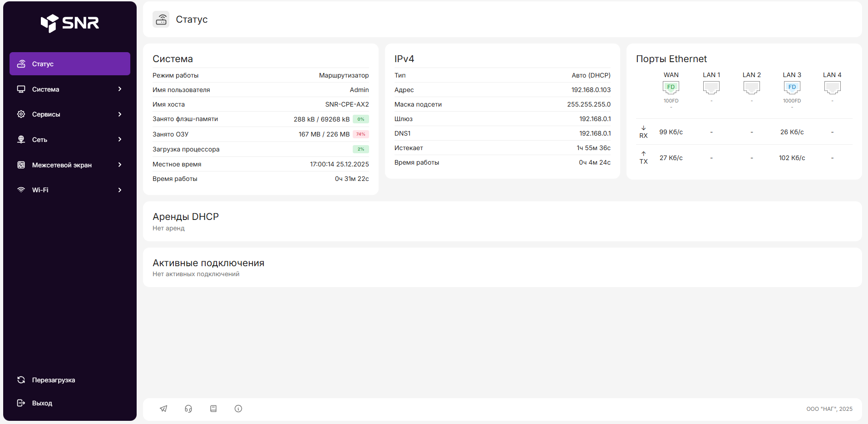Select the Статус menu item
The image size is (868, 424).
(x=70, y=64)
